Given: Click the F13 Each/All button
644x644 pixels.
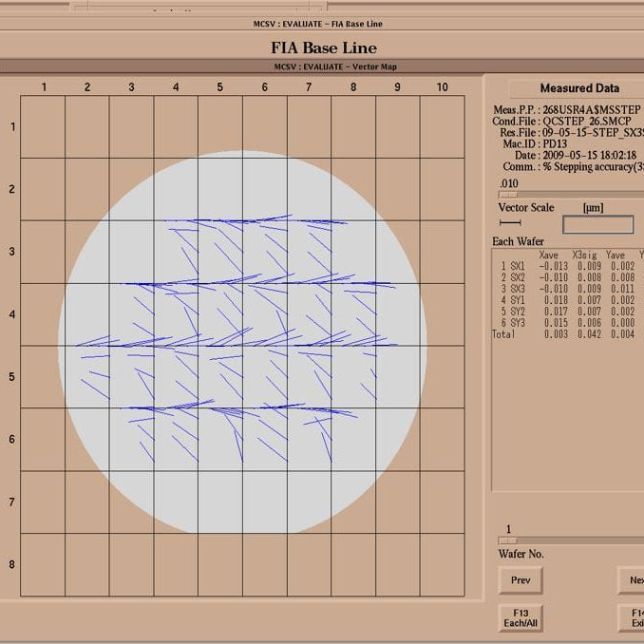Looking at the screenshot, I should pyautogui.click(x=521, y=617).
